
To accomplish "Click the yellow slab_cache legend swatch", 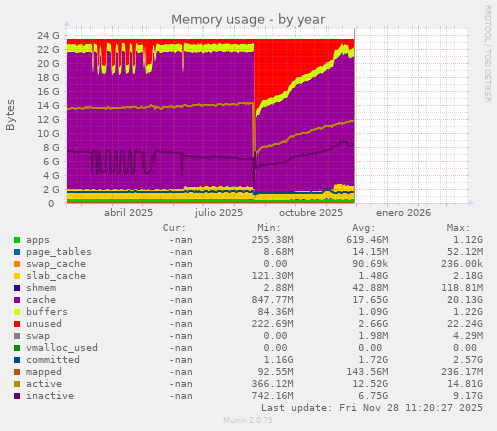I will tap(17, 276).
